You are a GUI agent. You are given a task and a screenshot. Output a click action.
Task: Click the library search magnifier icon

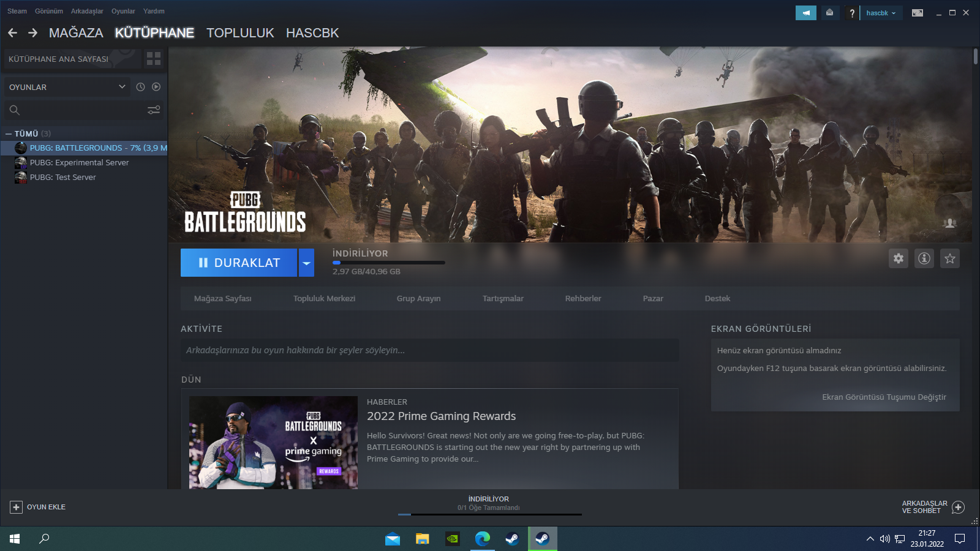pos(15,110)
